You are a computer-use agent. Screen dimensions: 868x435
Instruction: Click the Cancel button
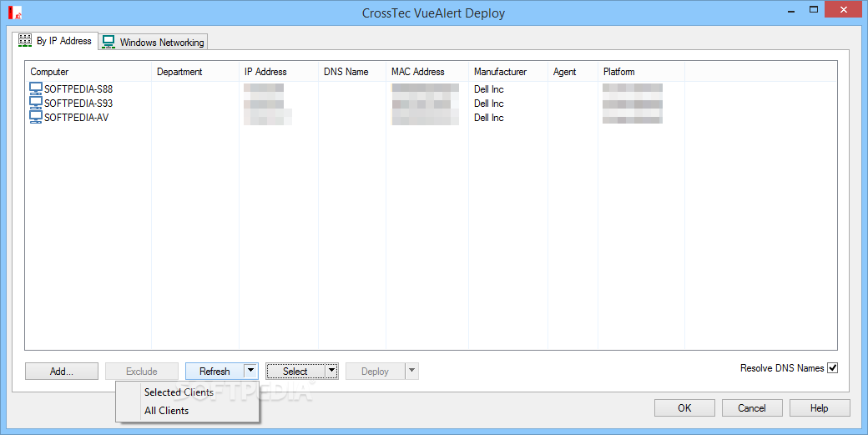pos(752,408)
